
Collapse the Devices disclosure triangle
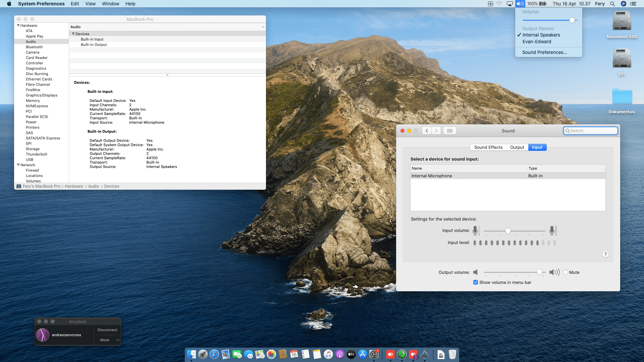[73, 34]
